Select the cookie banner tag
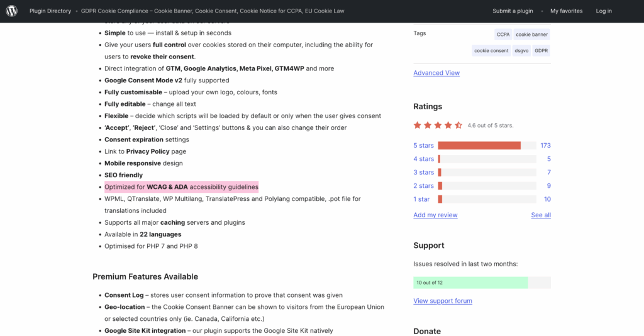644x336 pixels. 531,35
